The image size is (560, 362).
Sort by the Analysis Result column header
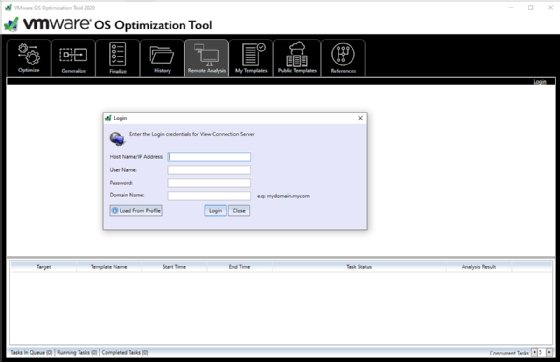479,267
